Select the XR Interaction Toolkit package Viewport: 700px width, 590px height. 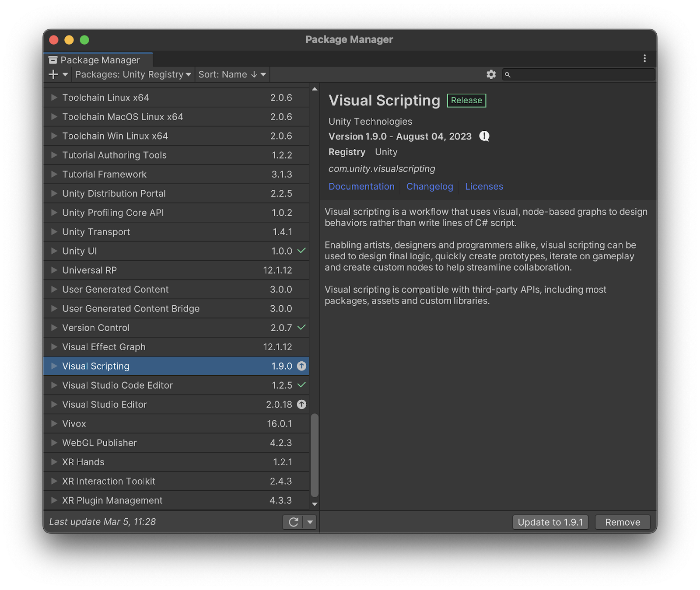click(176, 481)
